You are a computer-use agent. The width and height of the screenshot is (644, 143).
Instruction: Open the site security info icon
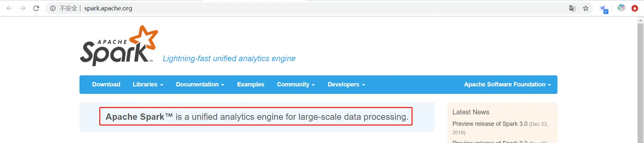point(53,8)
